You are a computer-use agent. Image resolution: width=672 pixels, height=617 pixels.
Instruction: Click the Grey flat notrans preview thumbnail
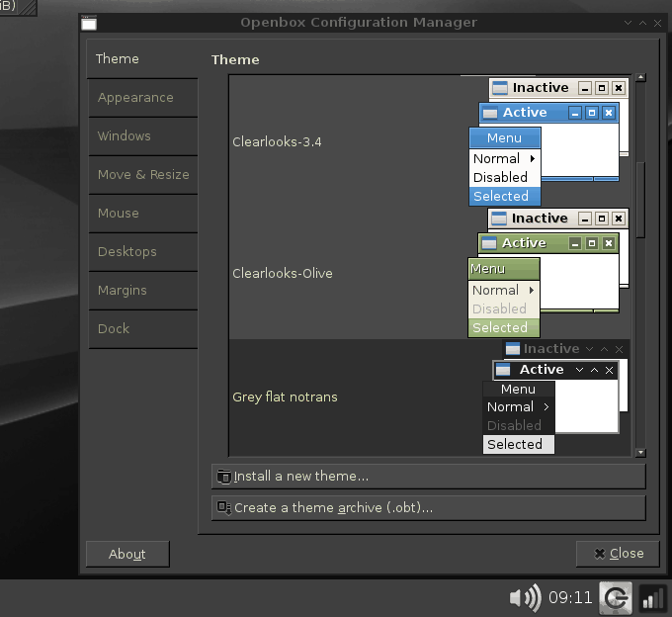click(x=555, y=397)
